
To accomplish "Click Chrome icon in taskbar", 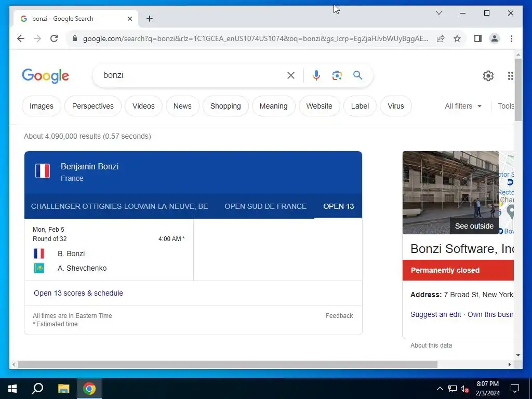I will pyautogui.click(x=89, y=389).
